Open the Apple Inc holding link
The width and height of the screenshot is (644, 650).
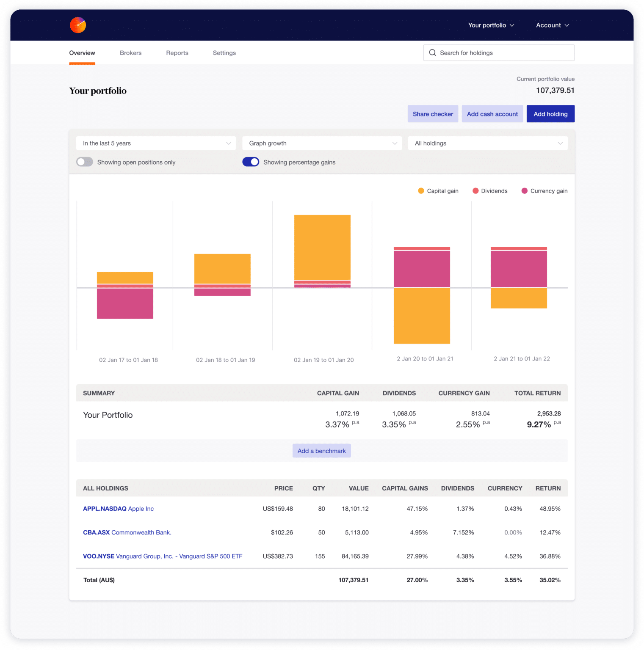click(x=119, y=509)
